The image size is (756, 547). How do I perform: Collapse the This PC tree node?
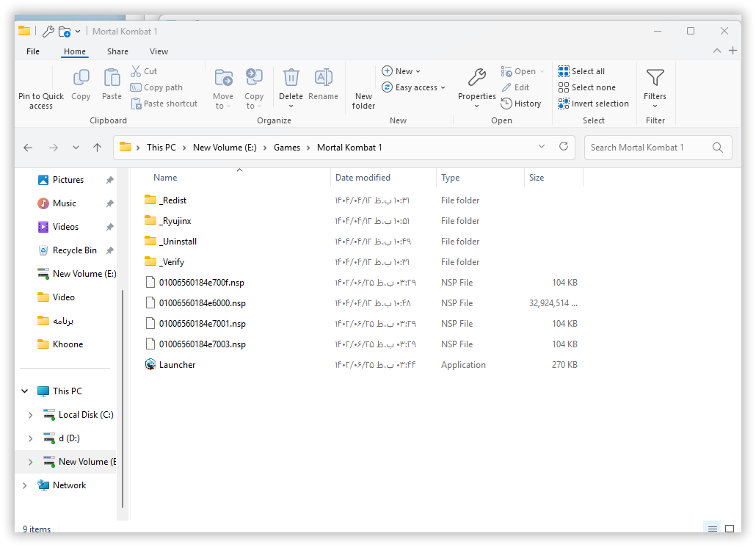[x=25, y=391]
